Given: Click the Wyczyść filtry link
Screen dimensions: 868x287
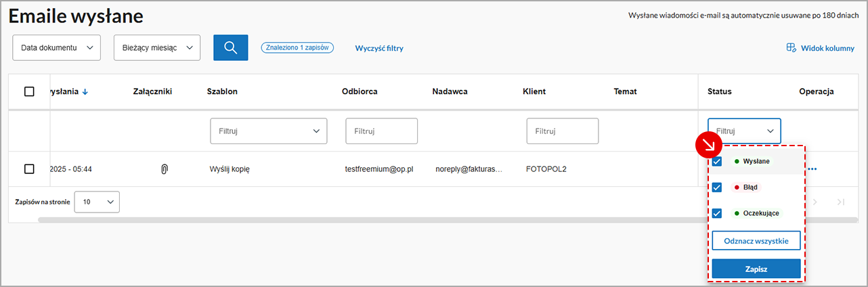Looking at the screenshot, I should tap(379, 48).
